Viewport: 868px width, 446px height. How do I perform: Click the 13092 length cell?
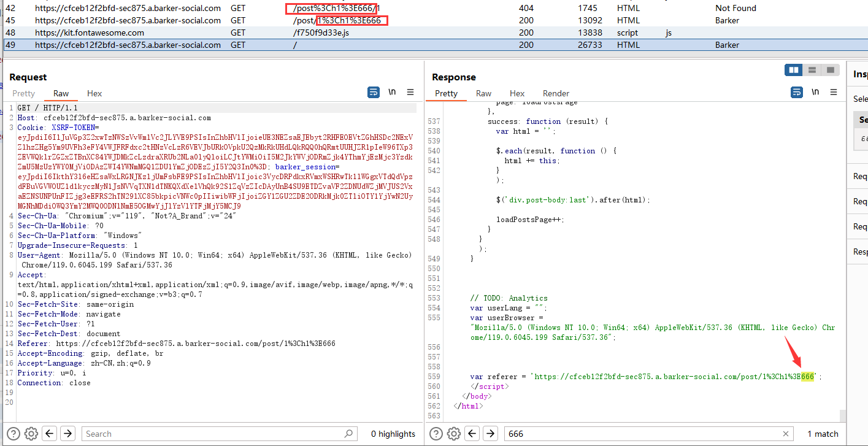pyautogui.click(x=590, y=20)
